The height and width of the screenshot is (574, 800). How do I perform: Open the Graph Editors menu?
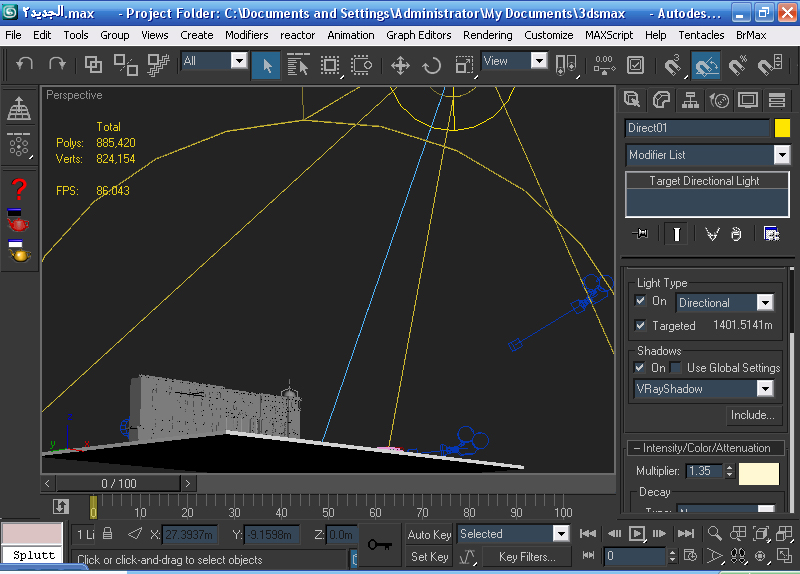click(x=418, y=35)
